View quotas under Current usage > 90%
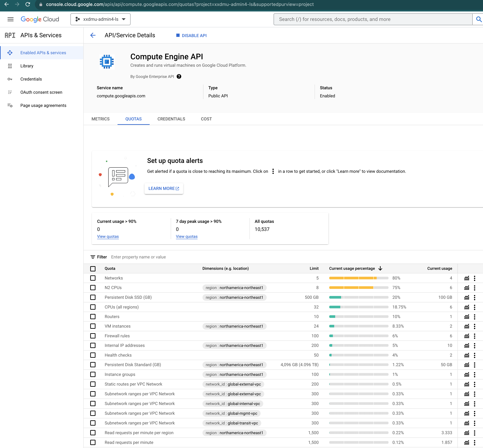 pos(108,236)
